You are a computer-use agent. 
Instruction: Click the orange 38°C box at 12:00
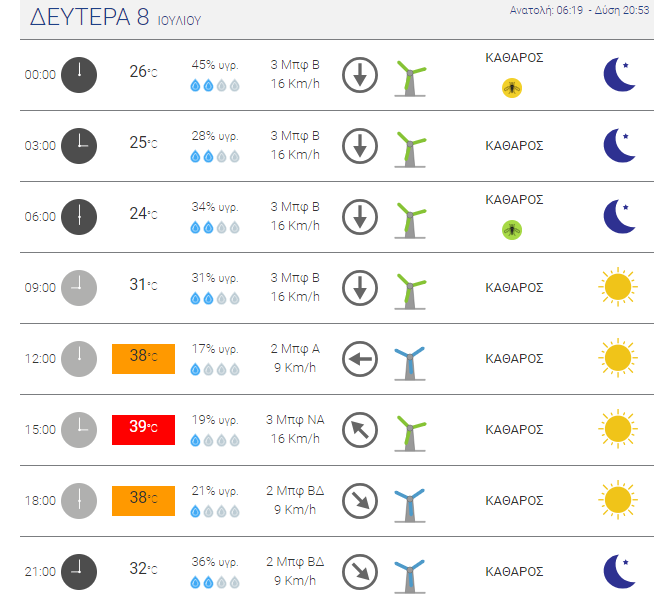(143, 359)
